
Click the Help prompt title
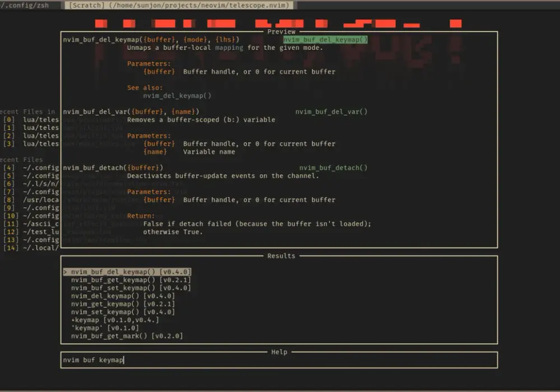click(279, 352)
